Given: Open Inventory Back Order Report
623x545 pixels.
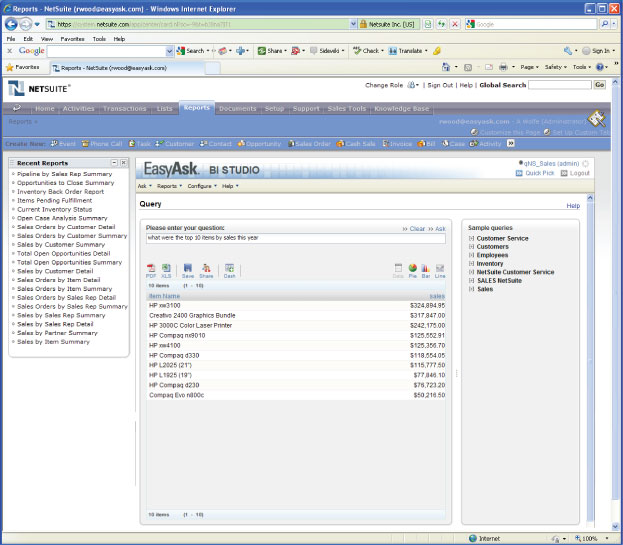Looking at the screenshot, I should pos(60,191).
